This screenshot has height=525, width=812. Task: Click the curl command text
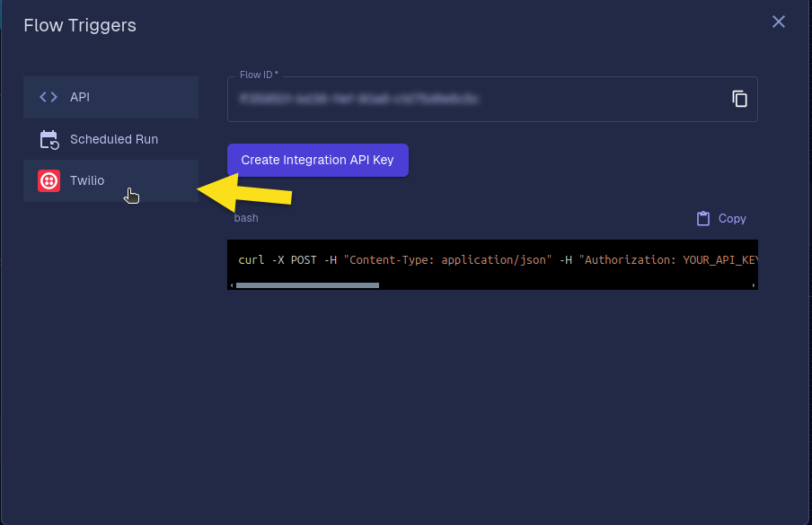(x=498, y=260)
